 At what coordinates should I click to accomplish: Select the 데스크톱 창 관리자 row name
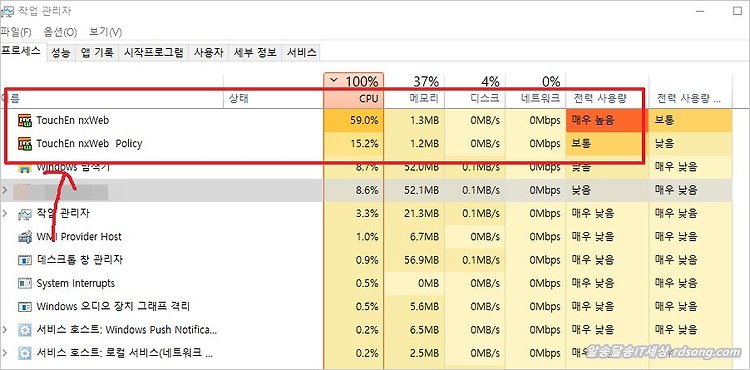(79, 260)
